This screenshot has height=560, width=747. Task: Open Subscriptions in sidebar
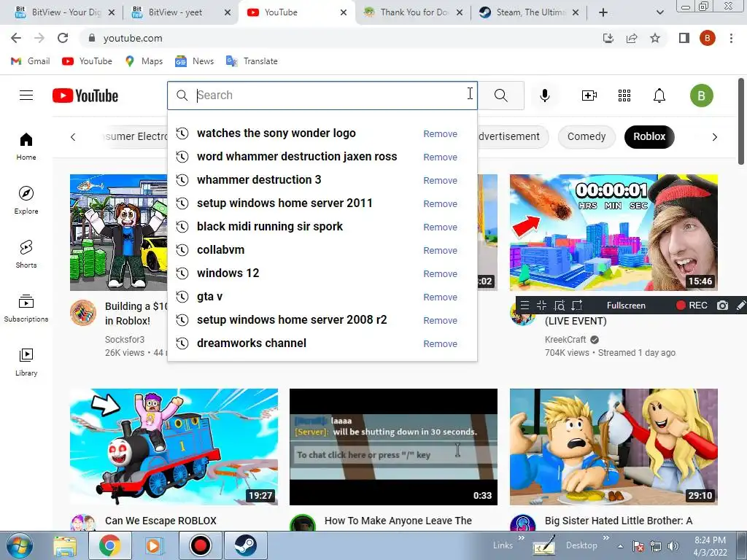coord(26,308)
